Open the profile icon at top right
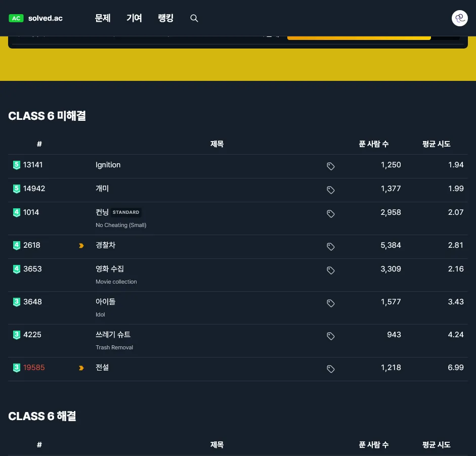This screenshot has width=476, height=456. coord(459,18)
